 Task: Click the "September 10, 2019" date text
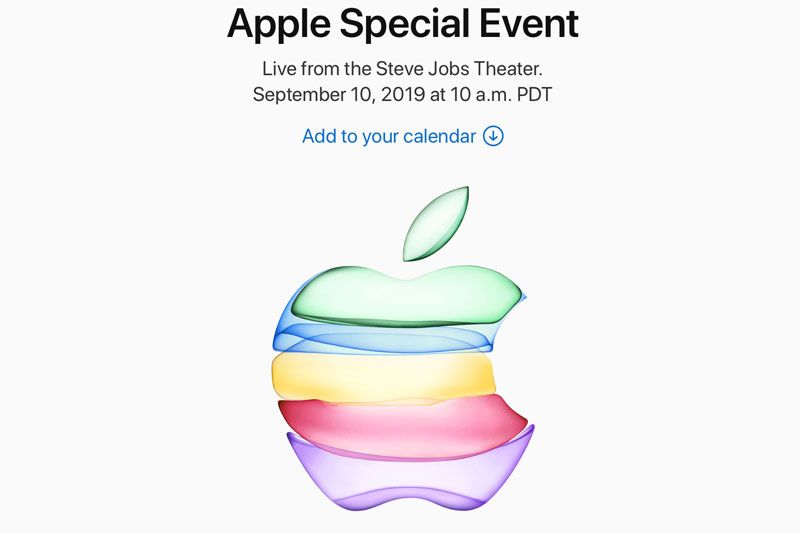pyautogui.click(x=339, y=95)
